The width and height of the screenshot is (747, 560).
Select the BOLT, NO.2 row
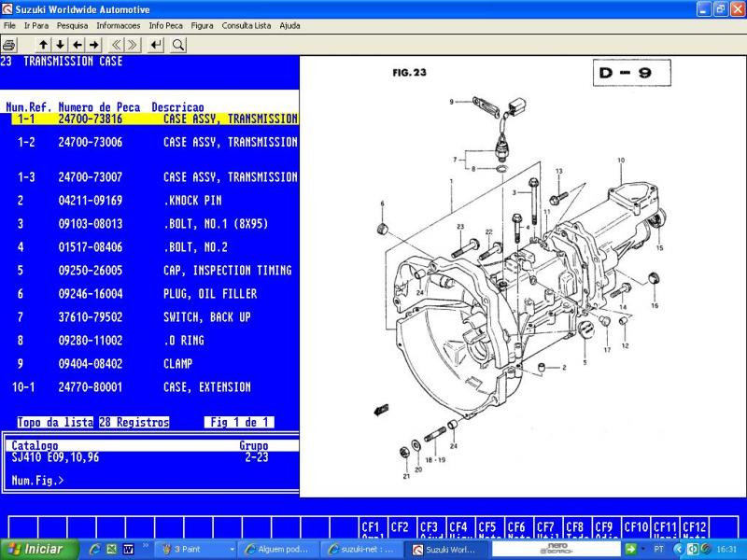click(155, 247)
